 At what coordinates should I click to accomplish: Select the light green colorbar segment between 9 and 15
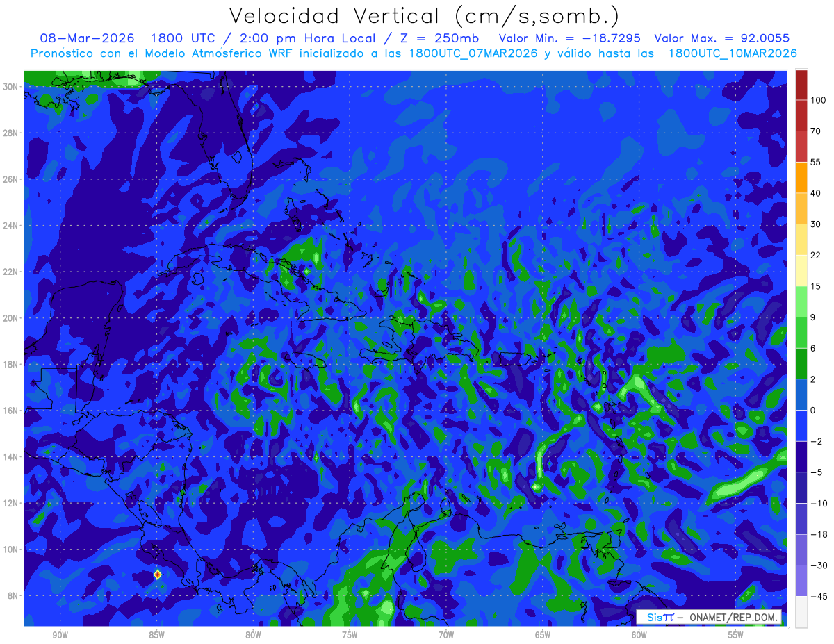(x=801, y=302)
